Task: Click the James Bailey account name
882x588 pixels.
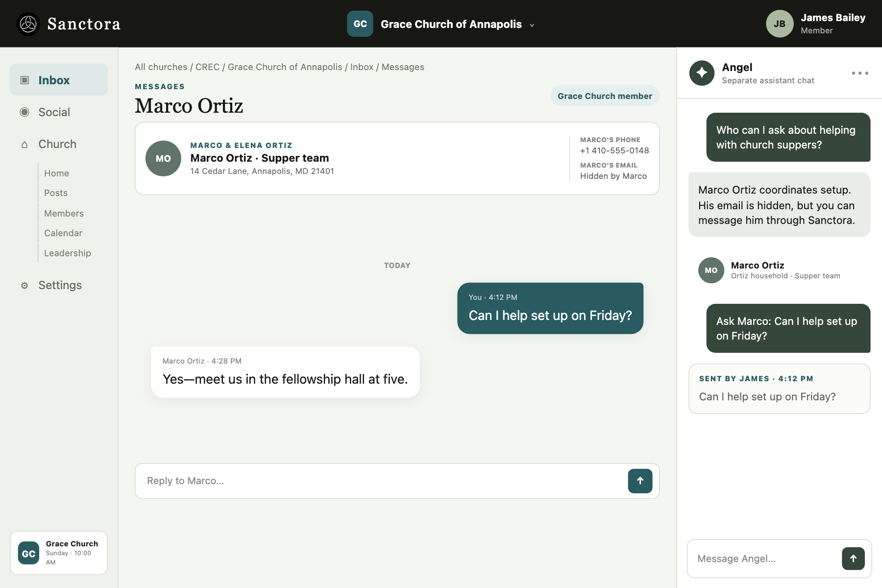Action: (x=833, y=18)
